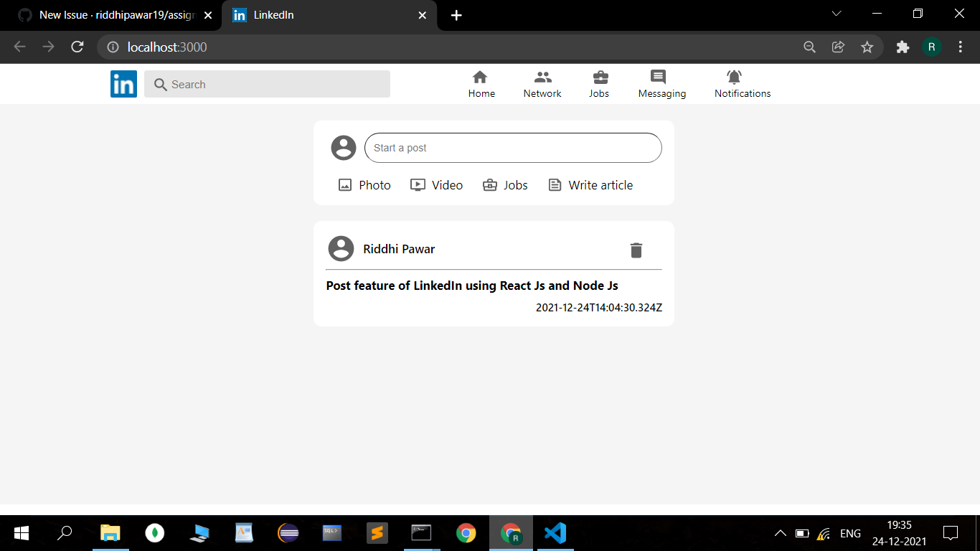Open the Chrome profile avatar in toolbar

(932, 47)
